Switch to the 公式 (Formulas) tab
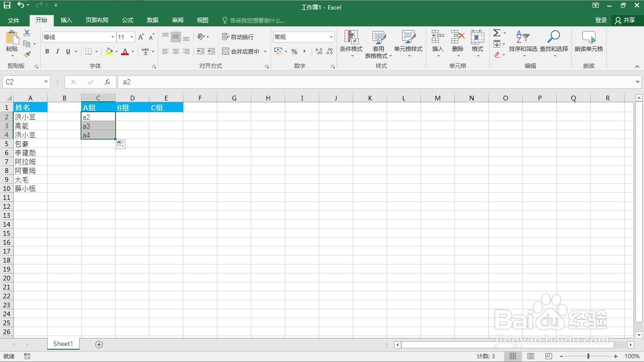644x362 pixels. [128, 20]
